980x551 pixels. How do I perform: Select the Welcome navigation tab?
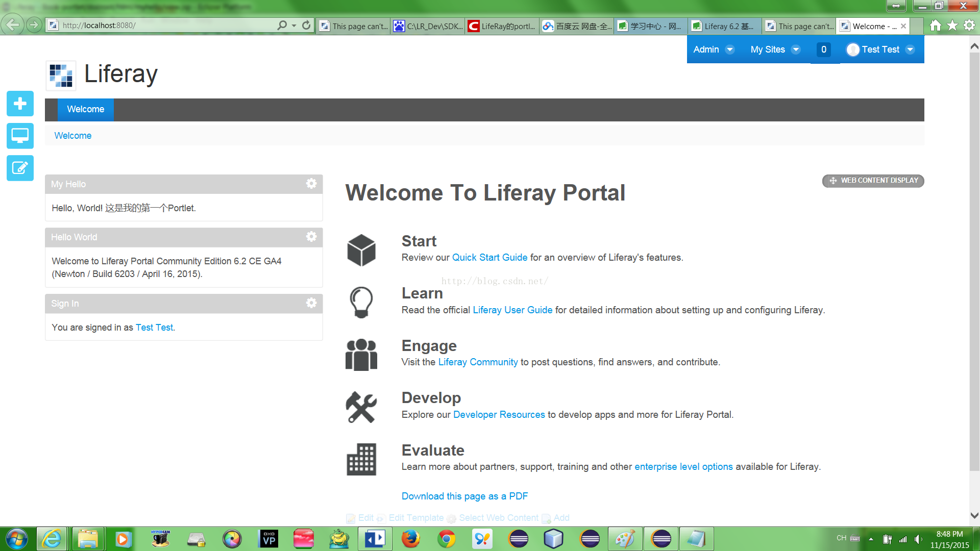[x=85, y=109]
